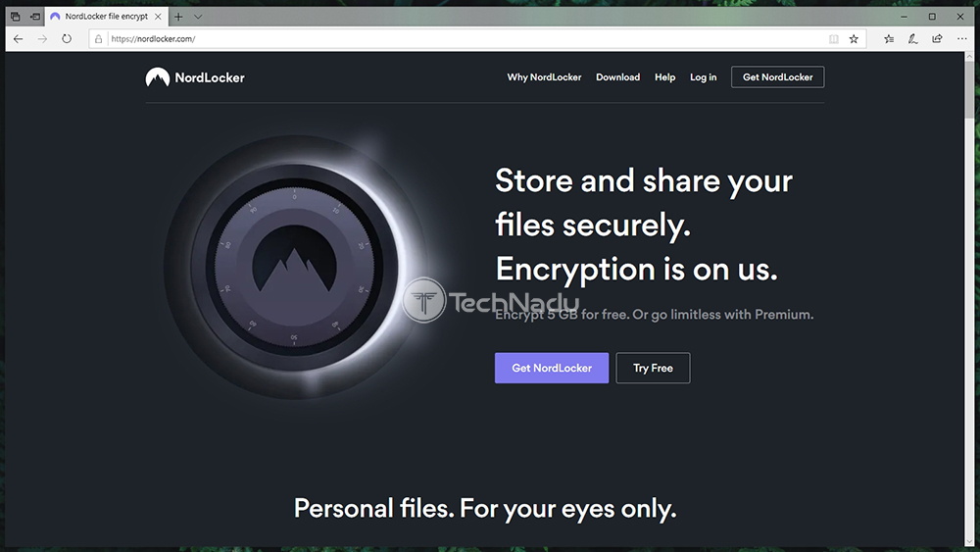Click the vault dial illustration
This screenshot has height=552, width=980.
click(294, 267)
